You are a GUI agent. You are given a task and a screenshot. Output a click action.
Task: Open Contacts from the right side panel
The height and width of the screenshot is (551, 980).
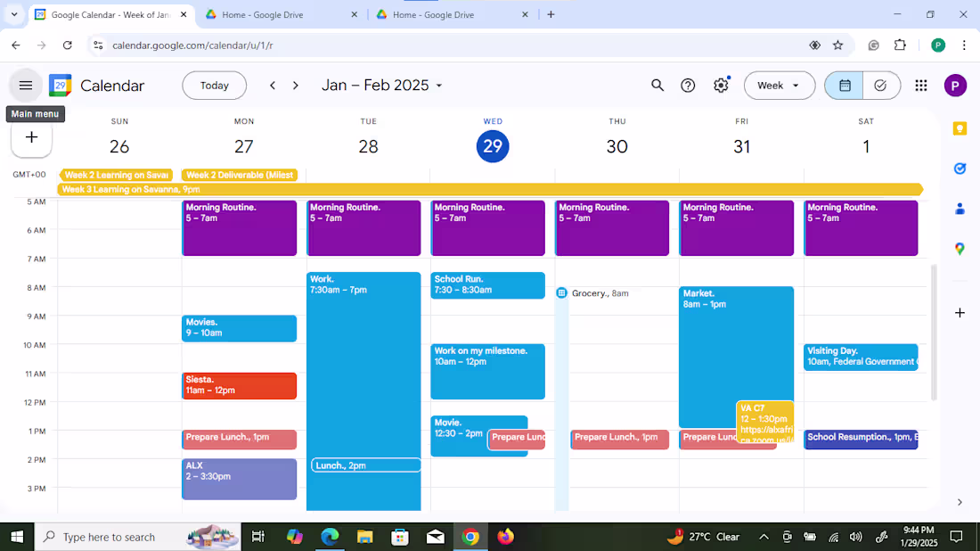[x=959, y=208]
